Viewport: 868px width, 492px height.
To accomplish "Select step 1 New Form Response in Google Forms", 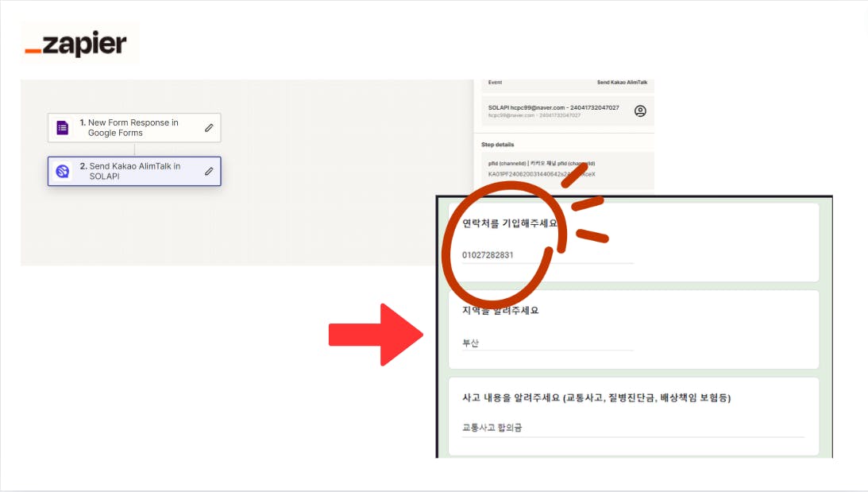I will (x=134, y=128).
